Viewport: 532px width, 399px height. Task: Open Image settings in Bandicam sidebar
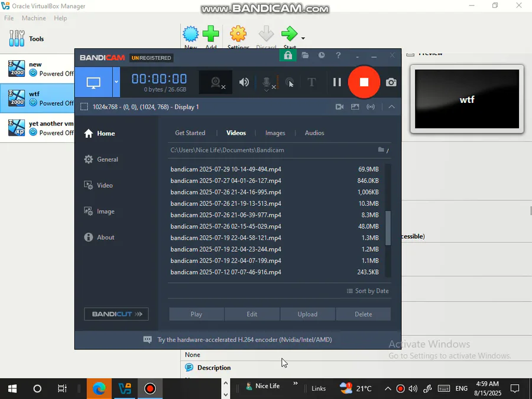coord(99,212)
